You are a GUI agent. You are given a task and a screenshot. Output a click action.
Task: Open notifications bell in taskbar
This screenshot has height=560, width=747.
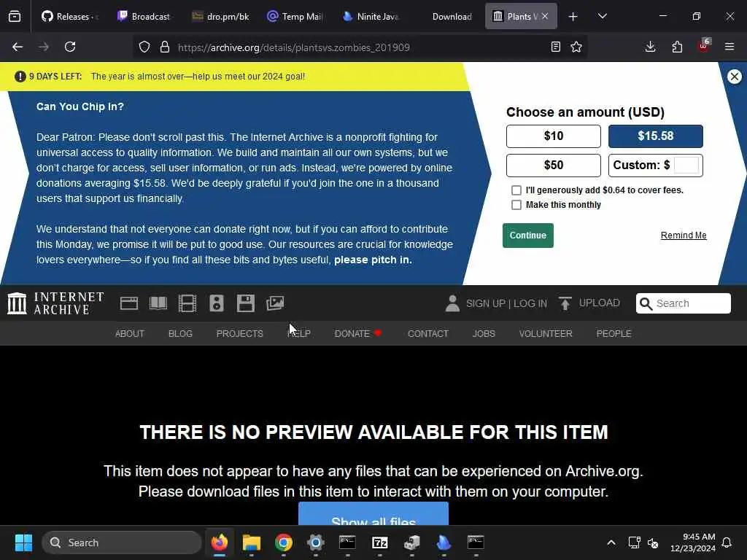click(x=727, y=542)
